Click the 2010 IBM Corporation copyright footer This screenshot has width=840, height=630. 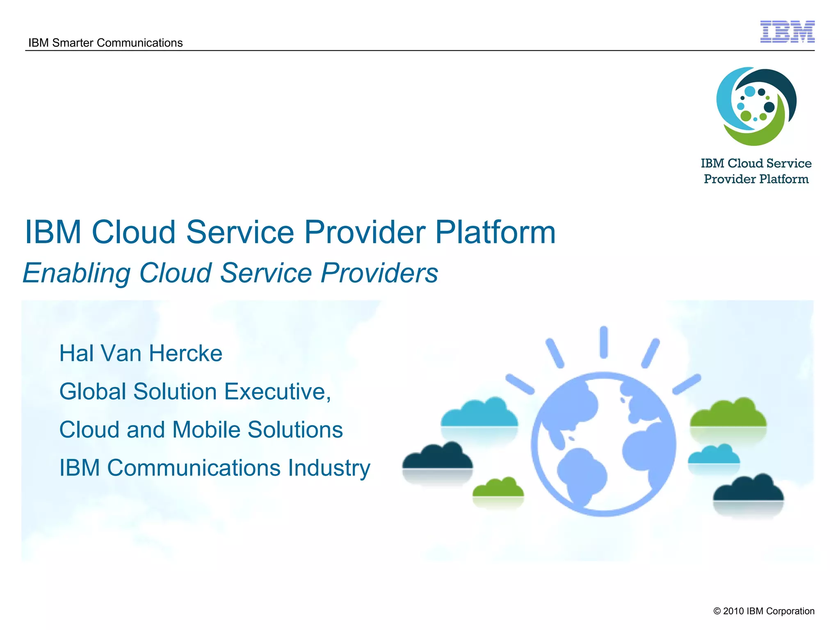[x=764, y=611]
